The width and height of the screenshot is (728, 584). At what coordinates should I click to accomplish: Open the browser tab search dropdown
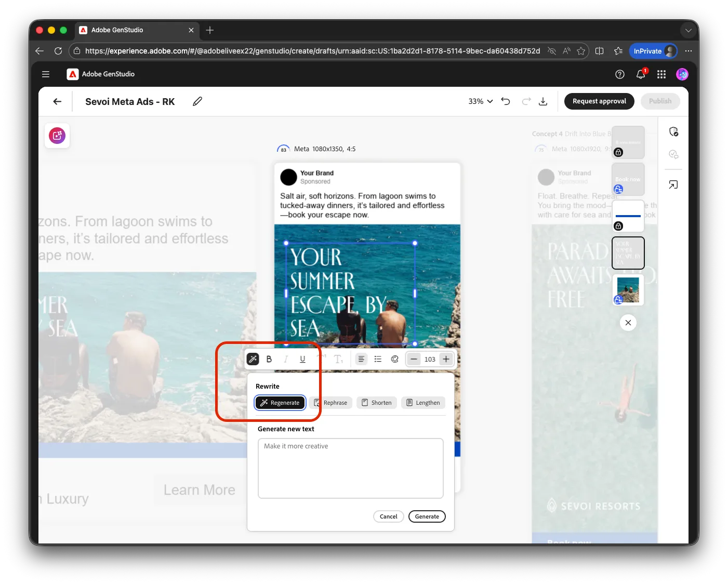[689, 30]
